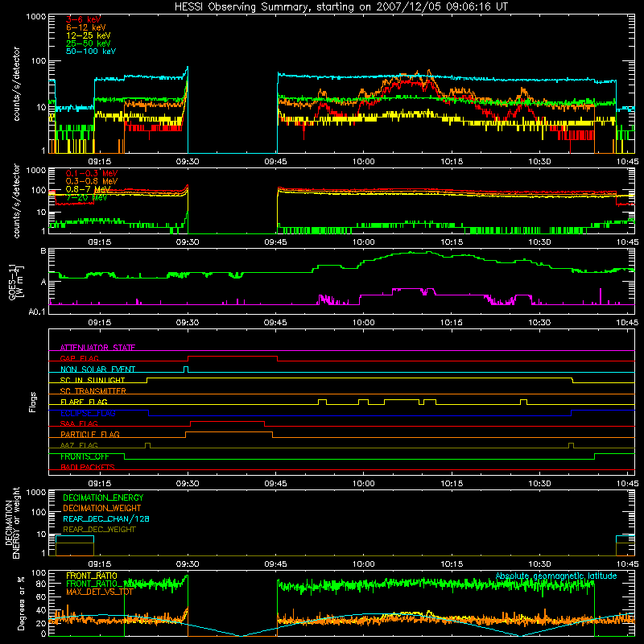This screenshot has width=644, height=644.
Task: Select the ATTENUATOR_STATE flag label
Action: coord(97,348)
